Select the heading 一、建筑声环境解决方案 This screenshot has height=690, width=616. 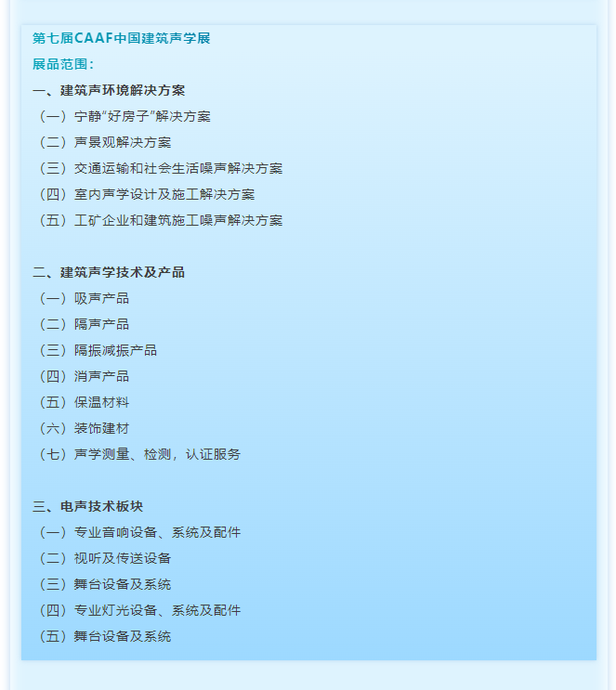(x=109, y=90)
